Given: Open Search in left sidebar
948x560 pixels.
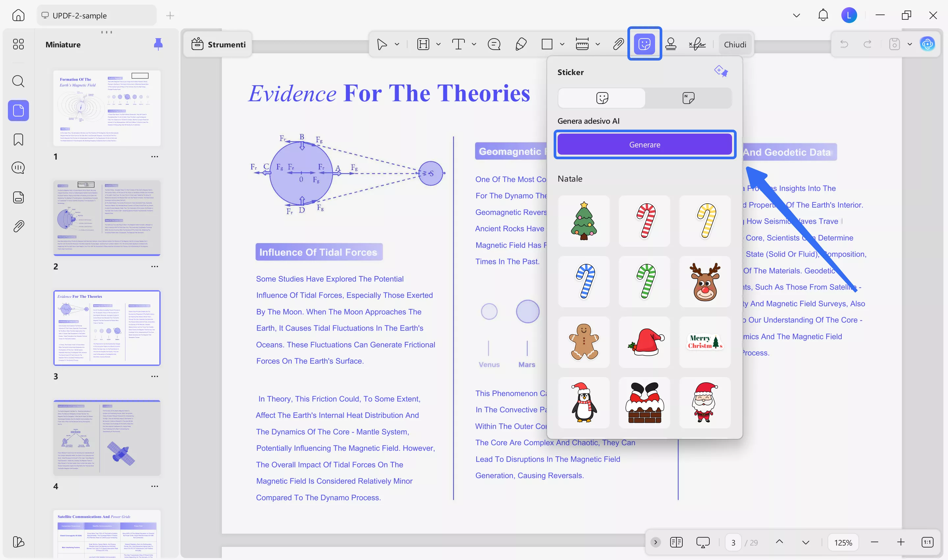Looking at the screenshot, I should tap(18, 81).
